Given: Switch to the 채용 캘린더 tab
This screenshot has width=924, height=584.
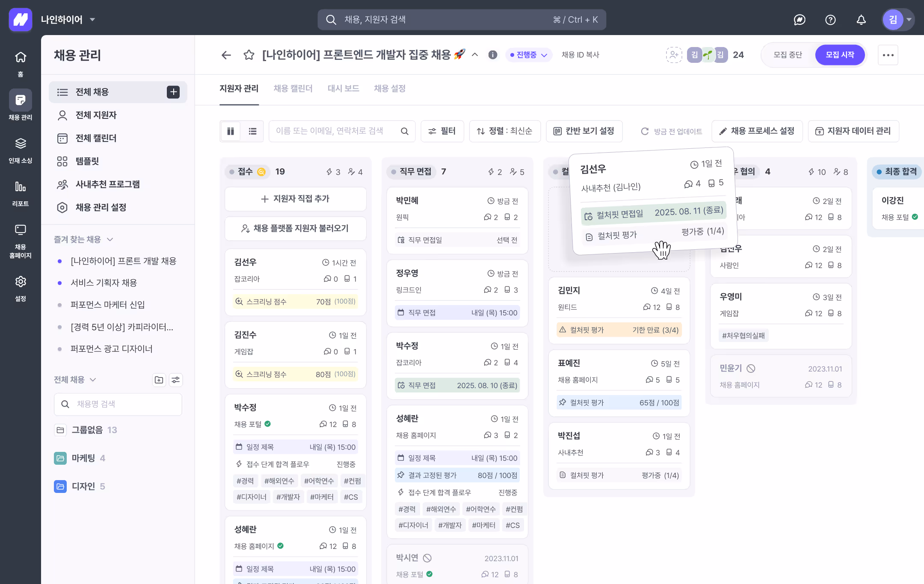Looking at the screenshot, I should point(293,88).
